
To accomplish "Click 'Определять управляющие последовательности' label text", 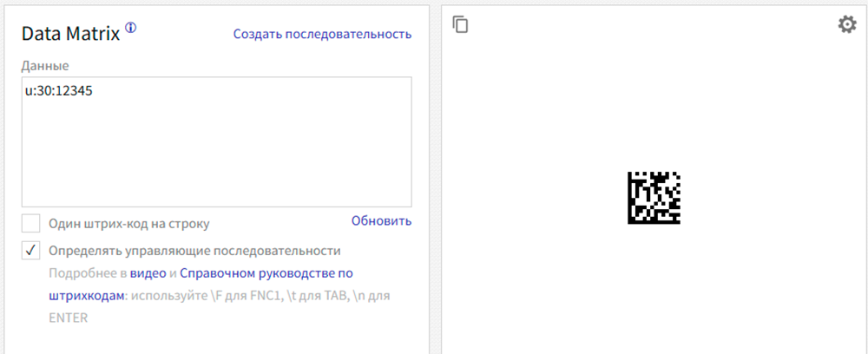I will pyautogui.click(x=194, y=251).
